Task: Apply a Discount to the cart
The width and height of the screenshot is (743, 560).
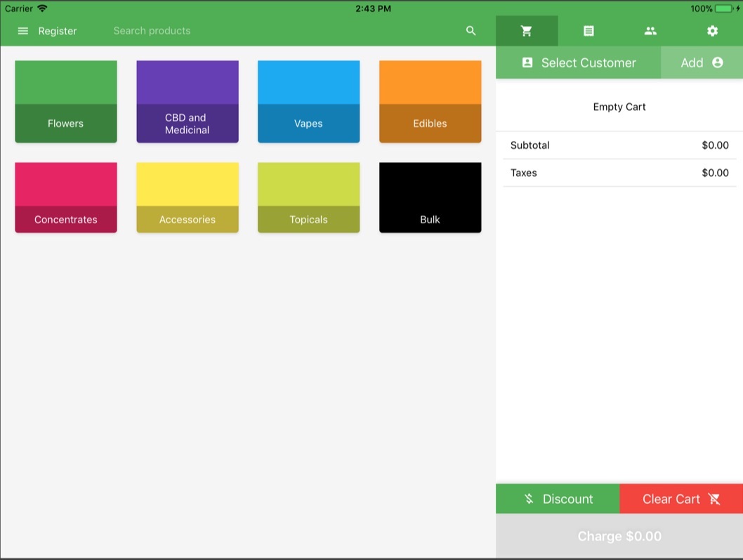Action: (558, 499)
